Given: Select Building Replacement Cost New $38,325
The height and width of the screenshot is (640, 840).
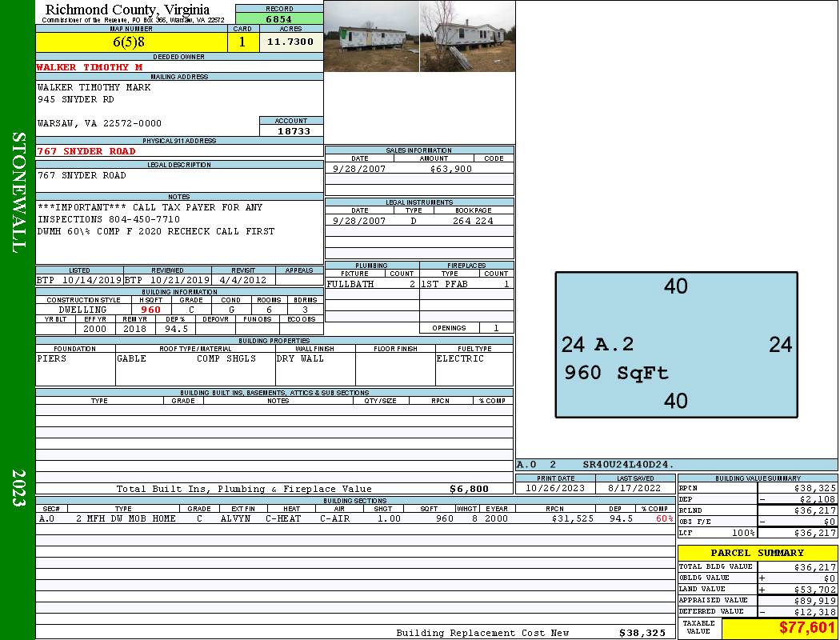Looking at the screenshot, I should pos(642,633).
